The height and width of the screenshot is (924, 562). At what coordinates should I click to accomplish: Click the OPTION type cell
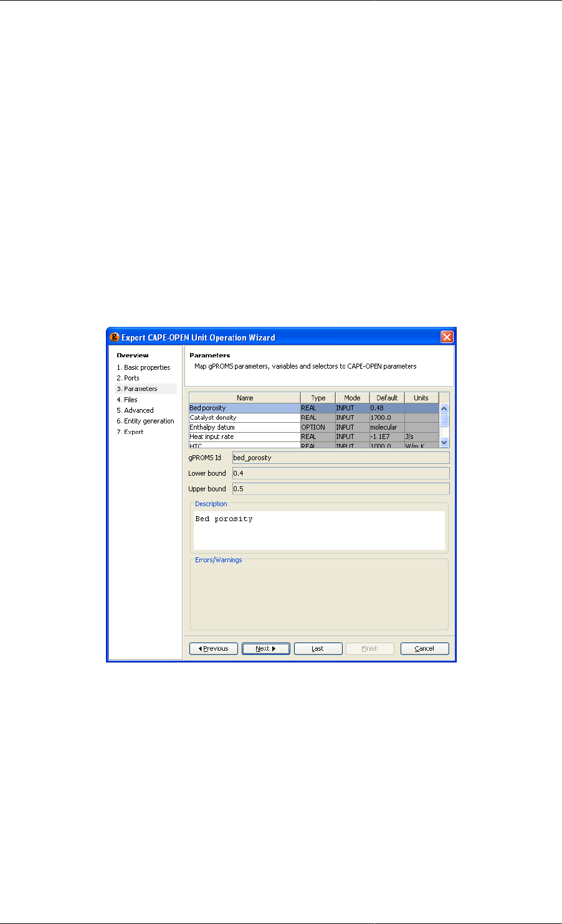(318, 427)
